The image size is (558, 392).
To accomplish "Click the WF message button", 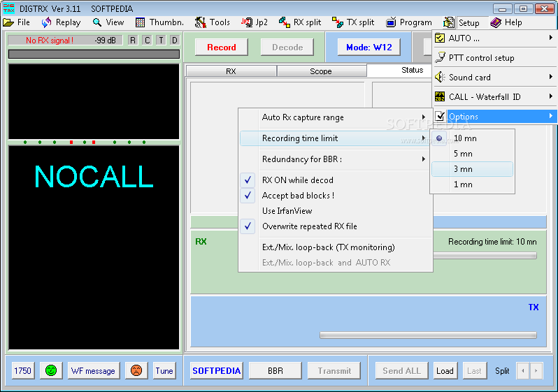I will point(93,370).
